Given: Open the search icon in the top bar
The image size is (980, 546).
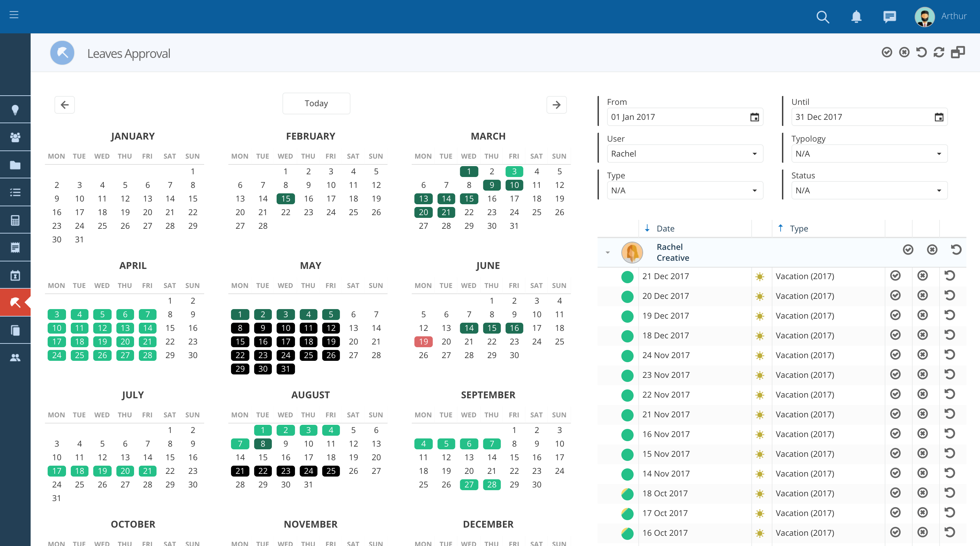Looking at the screenshot, I should (823, 17).
